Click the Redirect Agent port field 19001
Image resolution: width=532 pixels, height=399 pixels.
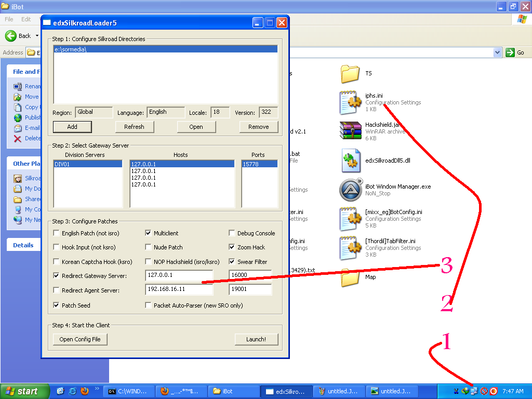(x=250, y=289)
